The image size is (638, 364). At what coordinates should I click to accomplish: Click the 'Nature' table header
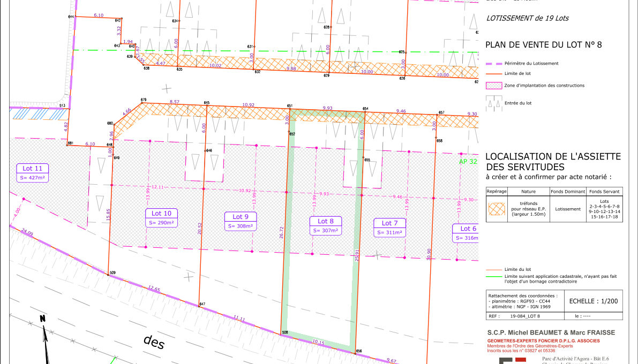tap(529, 192)
